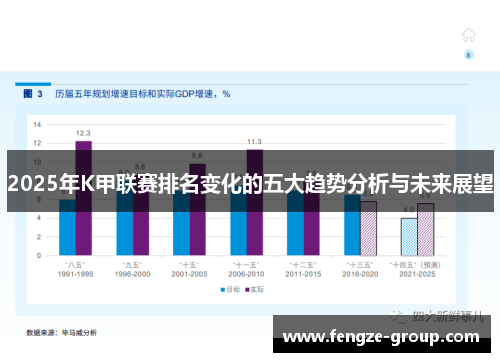Click the blue bar for 1996-2000
500x362 pixels.
(x=125, y=218)
